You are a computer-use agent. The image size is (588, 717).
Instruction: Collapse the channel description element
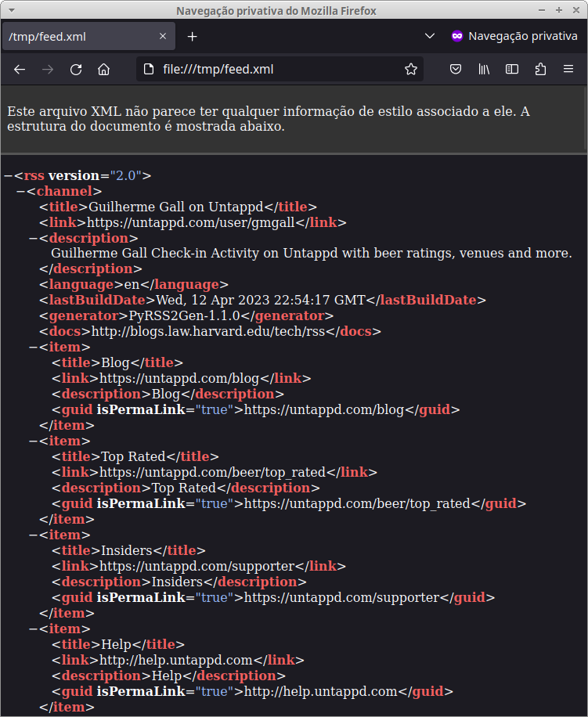click(33, 239)
